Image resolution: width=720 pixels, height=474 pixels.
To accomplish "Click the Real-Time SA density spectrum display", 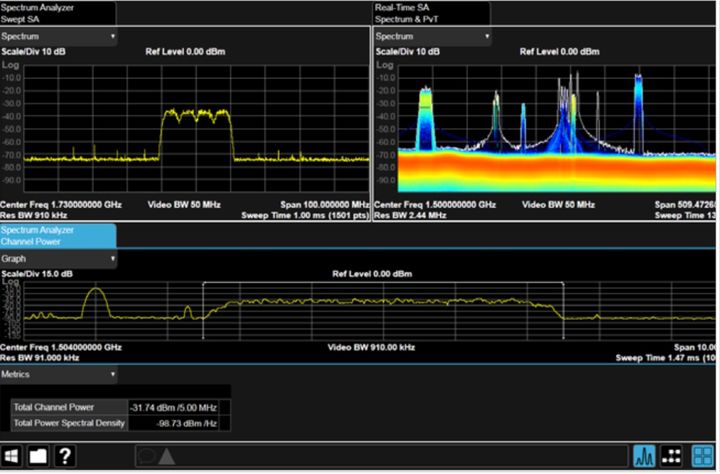I will (x=557, y=129).
